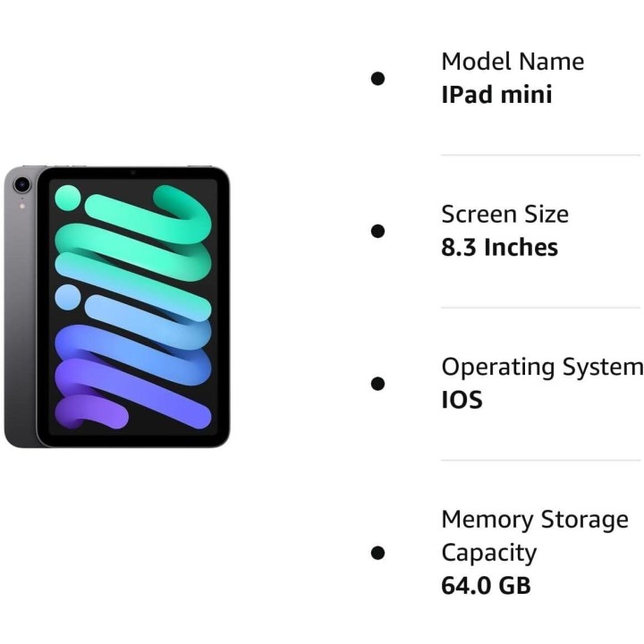The image size is (644, 644).
Task: Click the small flash dot below the rear camera
Action: pos(21,207)
